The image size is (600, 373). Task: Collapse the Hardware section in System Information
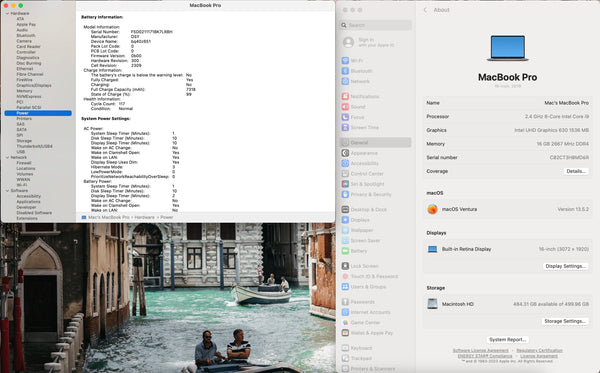coord(7,13)
